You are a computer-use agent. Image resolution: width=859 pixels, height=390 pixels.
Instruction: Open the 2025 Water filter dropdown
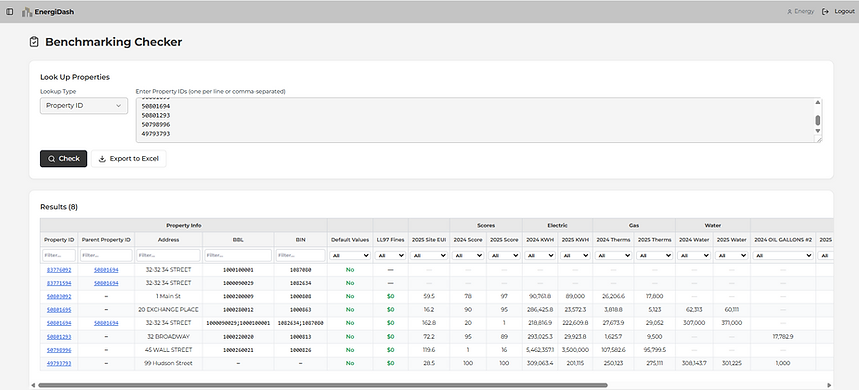click(x=732, y=255)
